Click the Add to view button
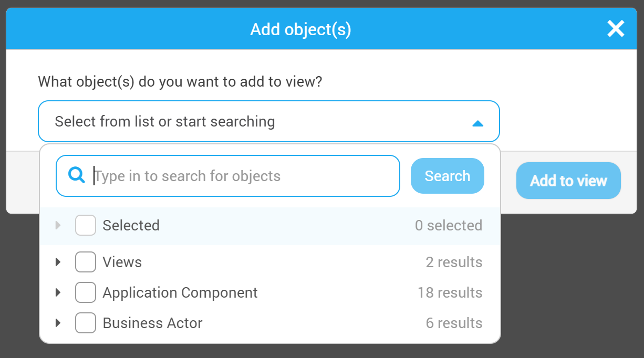Viewport: 644px width, 358px height. click(568, 181)
